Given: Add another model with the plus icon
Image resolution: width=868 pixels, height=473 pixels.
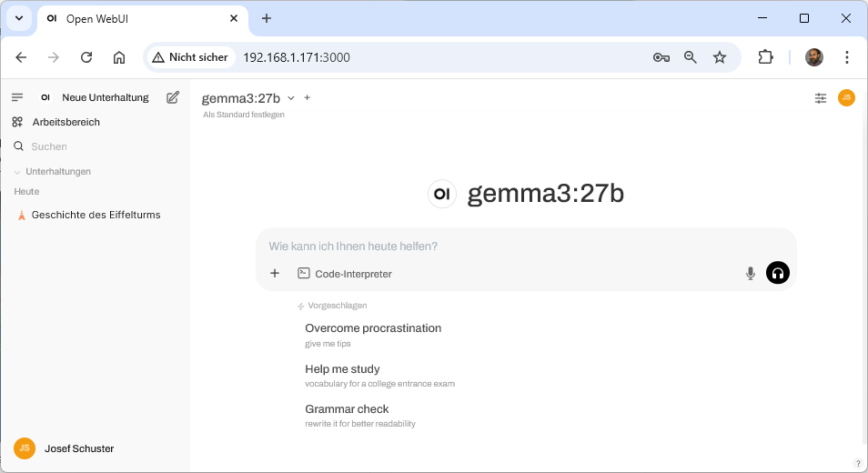Looking at the screenshot, I should click(x=308, y=97).
